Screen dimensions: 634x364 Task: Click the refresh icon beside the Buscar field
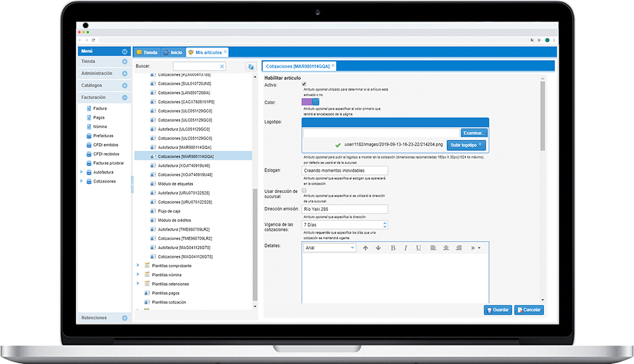click(250, 67)
